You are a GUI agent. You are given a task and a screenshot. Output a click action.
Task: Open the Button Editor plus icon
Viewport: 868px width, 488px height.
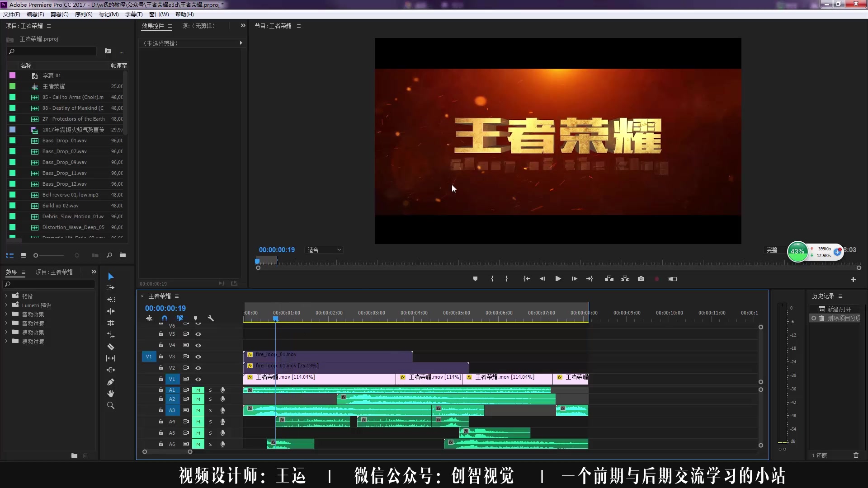tap(853, 280)
